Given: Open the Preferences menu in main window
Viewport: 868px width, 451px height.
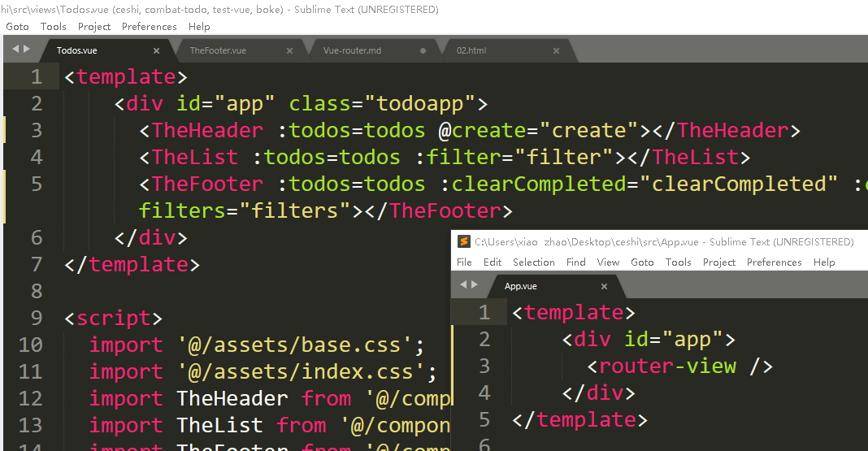Looking at the screenshot, I should tap(149, 27).
